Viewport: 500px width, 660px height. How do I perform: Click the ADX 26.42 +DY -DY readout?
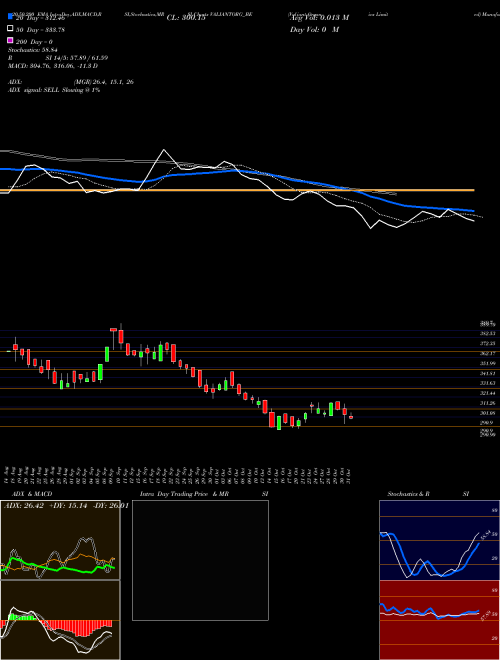66,505
